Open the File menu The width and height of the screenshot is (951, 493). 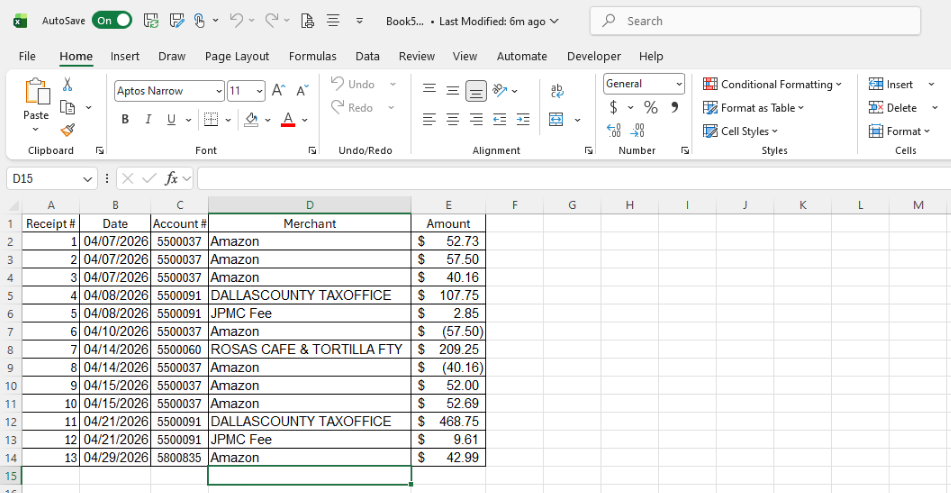tap(27, 56)
